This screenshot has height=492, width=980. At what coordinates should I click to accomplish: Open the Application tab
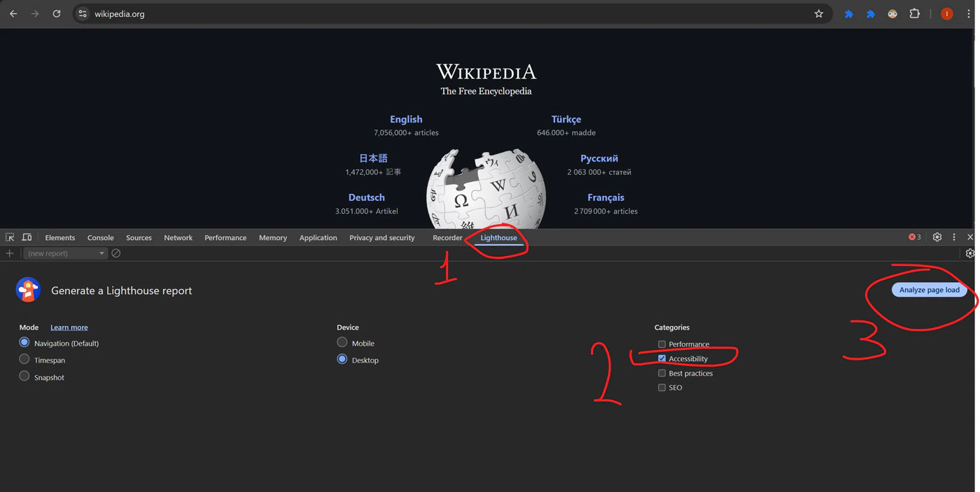[318, 238]
